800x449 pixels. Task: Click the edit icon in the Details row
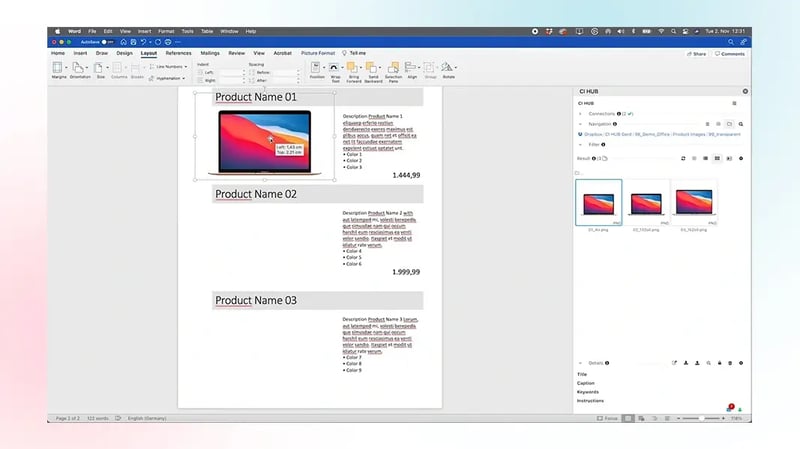coord(674,363)
